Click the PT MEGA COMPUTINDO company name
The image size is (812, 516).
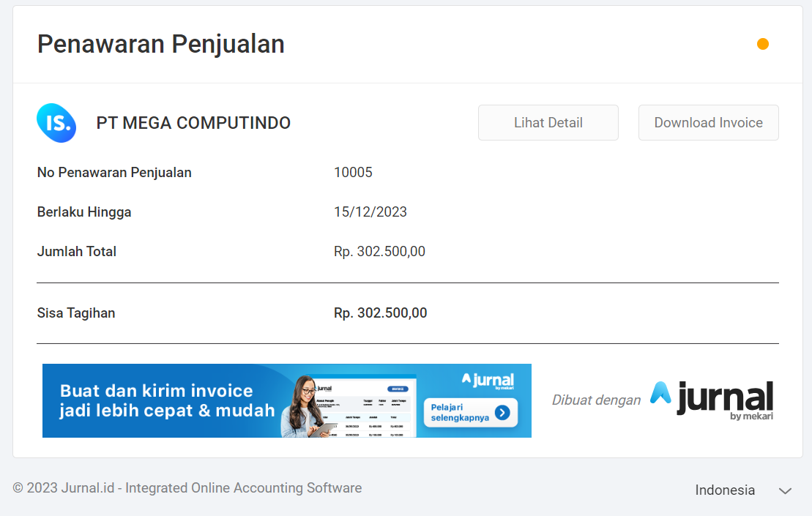[193, 123]
